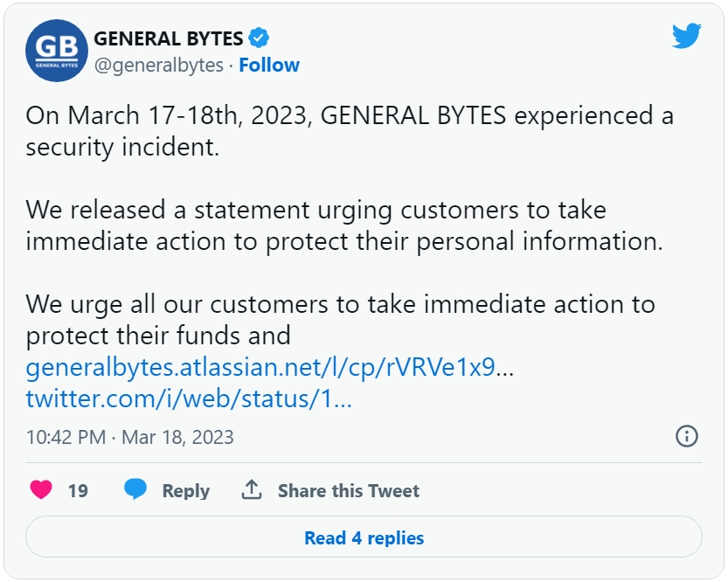Click the @generalbytes handle
728x582 pixels.
(x=159, y=65)
